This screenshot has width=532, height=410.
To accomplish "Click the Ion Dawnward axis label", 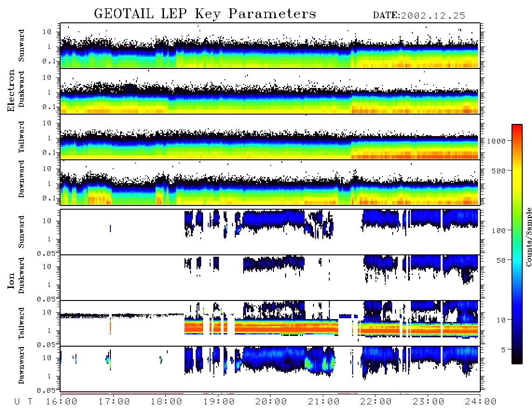I will coord(21,365).
